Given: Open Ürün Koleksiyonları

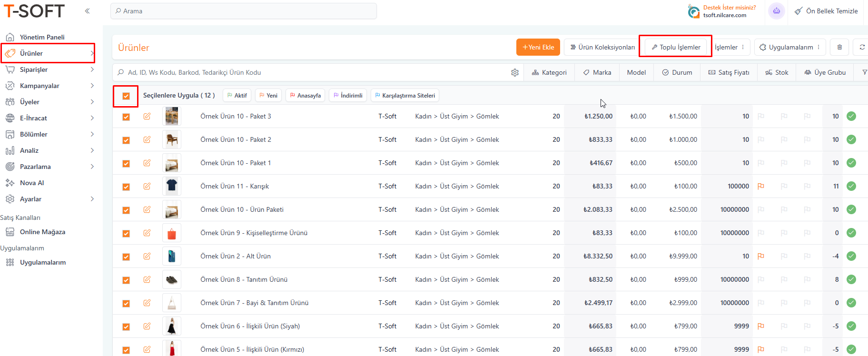Looking at the screenshot, I should (602, 47).
